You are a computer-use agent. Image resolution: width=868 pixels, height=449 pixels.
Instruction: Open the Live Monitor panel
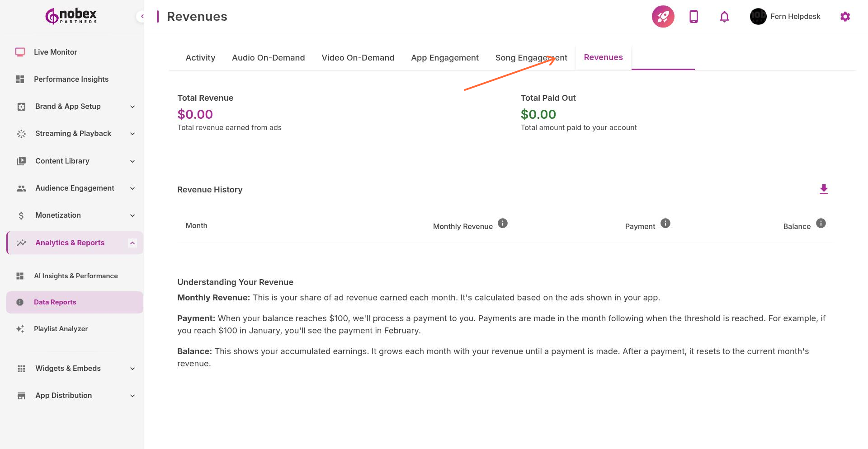click(x=55, y=52)
